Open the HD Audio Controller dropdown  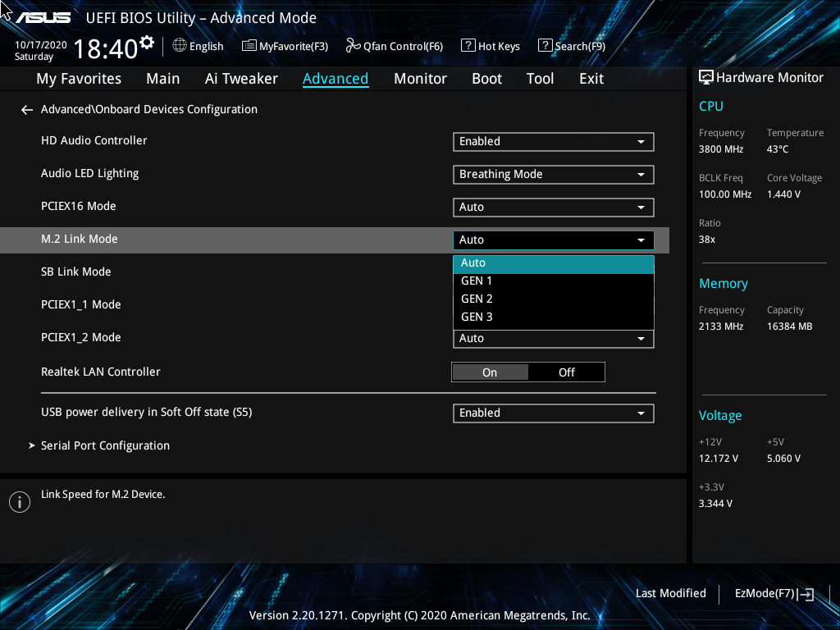554,141
